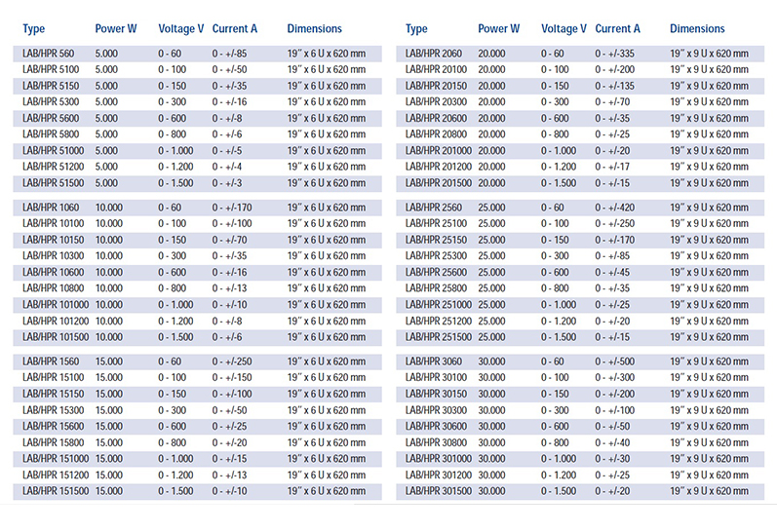Viewport: 777px width, 532px height.
Task: Select LAB/HPR 10150 in the table
Action: [53, 240]
